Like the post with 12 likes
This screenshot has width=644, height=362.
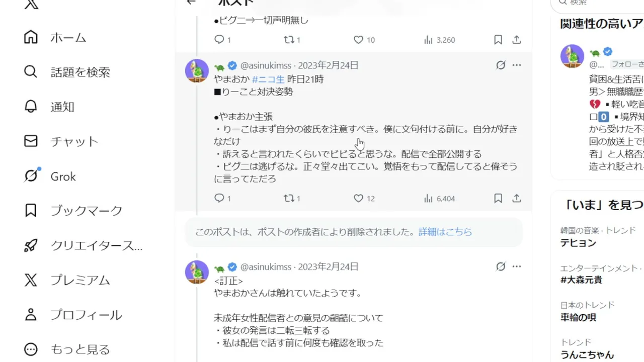pos(358,199)
